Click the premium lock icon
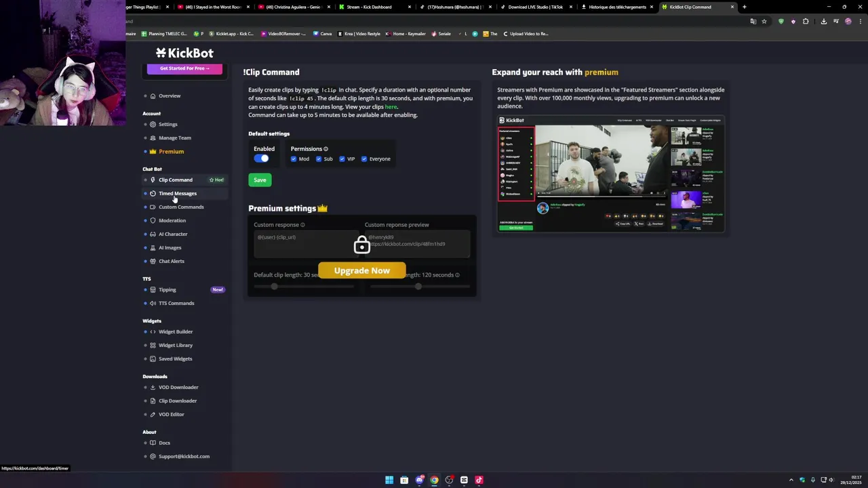Viewport: 868px width, 488px height. click(361, 245)
